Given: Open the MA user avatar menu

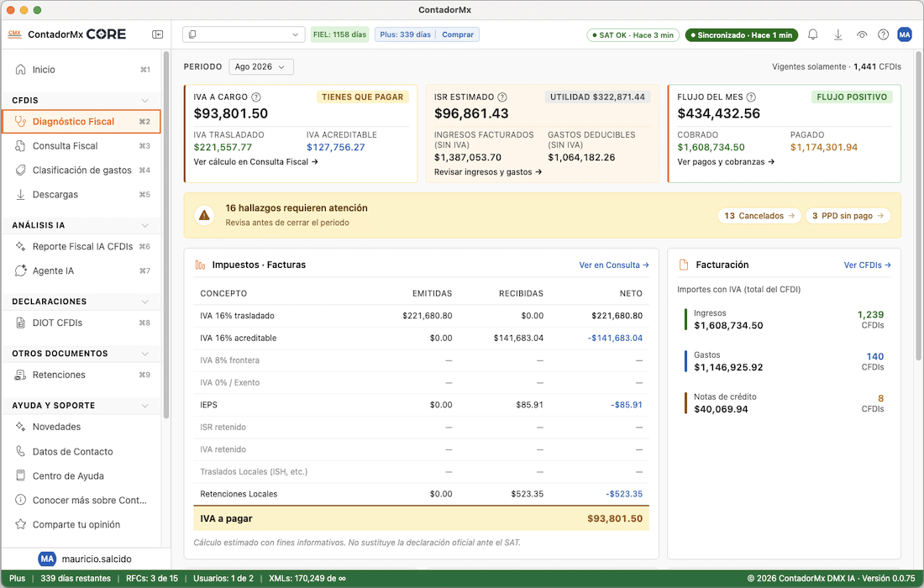Looking at the screenshot, I should (905, 34).
